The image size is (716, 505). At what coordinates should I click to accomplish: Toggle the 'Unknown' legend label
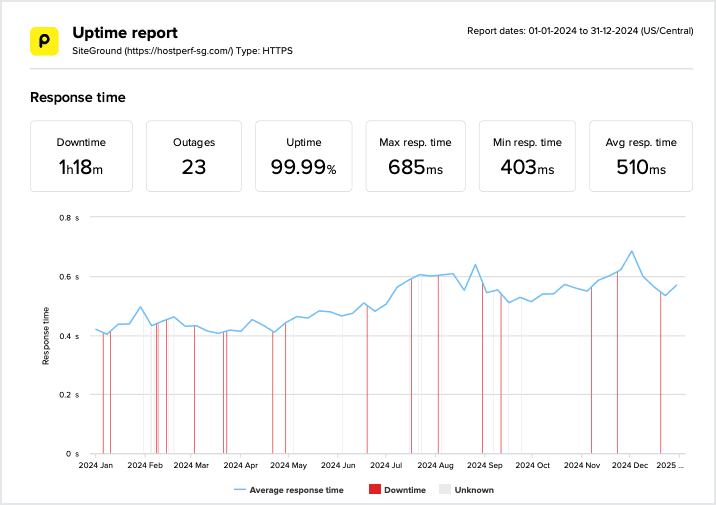pyautogui.click(x=474, y=490)
